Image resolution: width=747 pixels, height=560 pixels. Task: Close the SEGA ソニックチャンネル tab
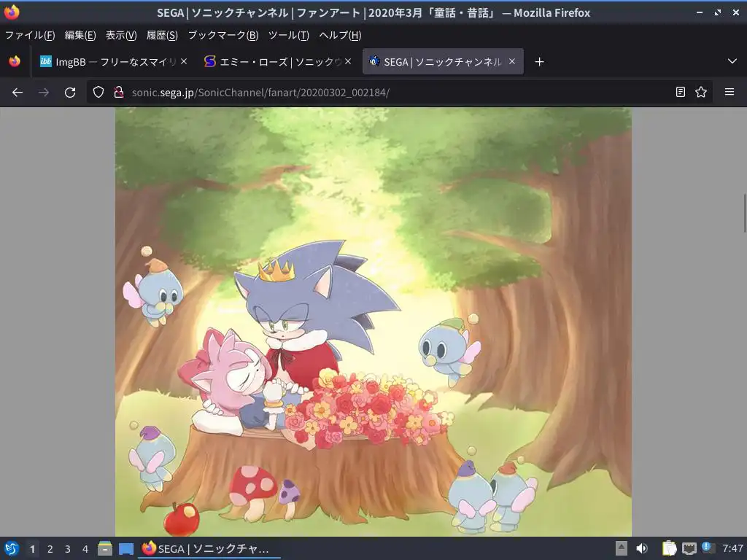pyautogui.click(x=512, y=61)
